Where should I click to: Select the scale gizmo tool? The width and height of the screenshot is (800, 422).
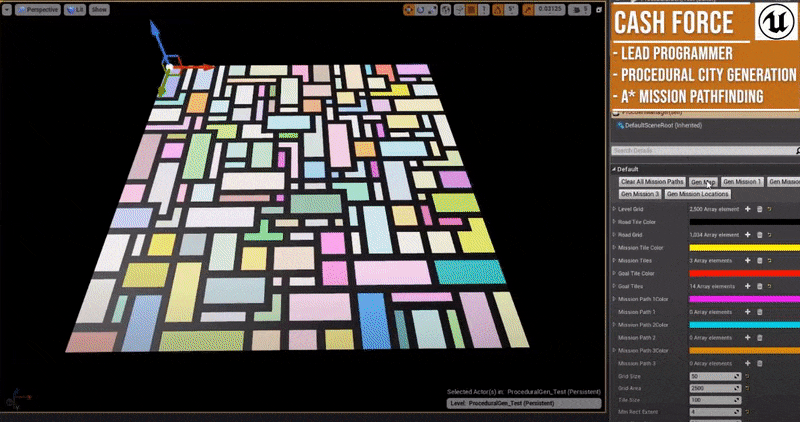point(432,10)
